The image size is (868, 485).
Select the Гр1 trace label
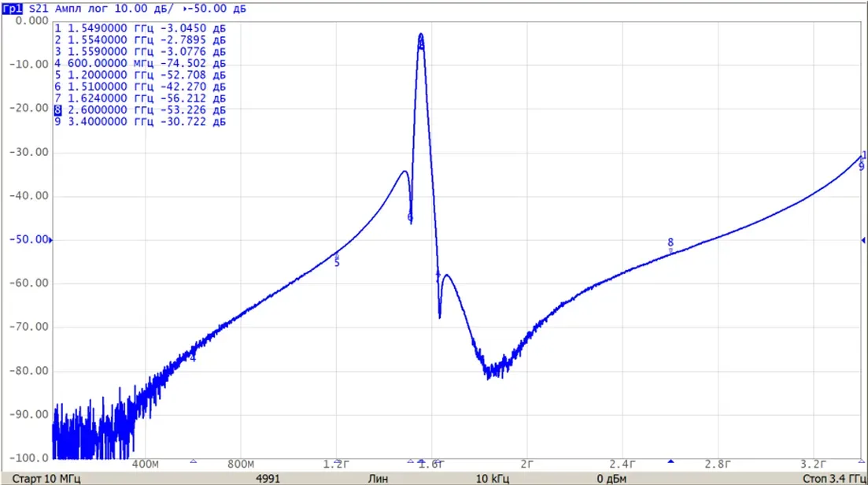(x=12, y=9)
